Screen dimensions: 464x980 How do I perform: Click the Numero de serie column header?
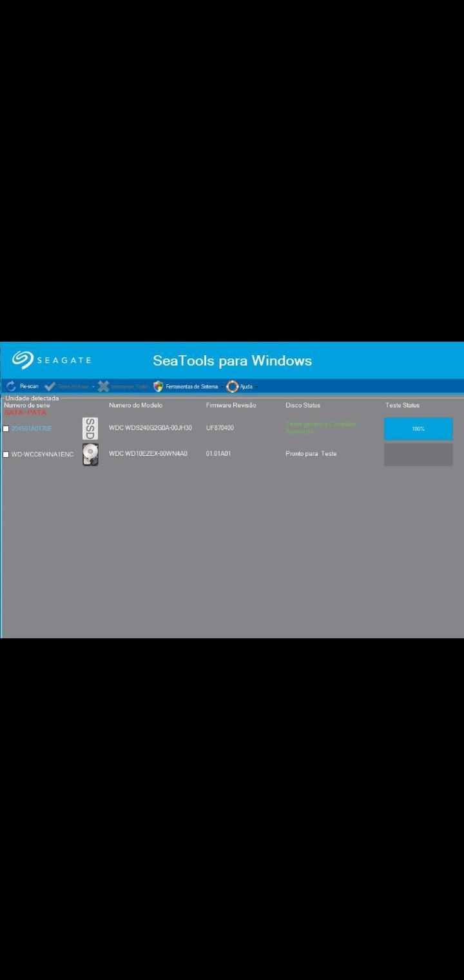(x=27, y=405)
